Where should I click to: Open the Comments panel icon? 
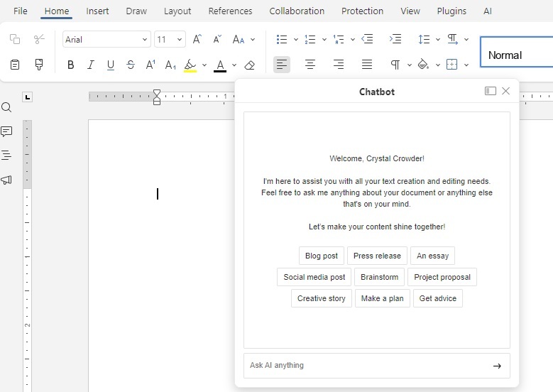coord(6,131)
